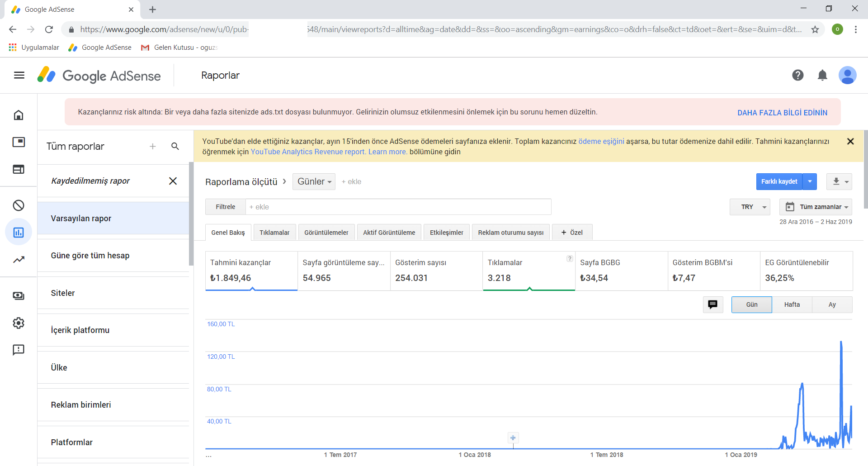Toggle Gösterim sayısı metric card
The height and width of the screenshot is (466, 868).
click(x=436, y=271)
